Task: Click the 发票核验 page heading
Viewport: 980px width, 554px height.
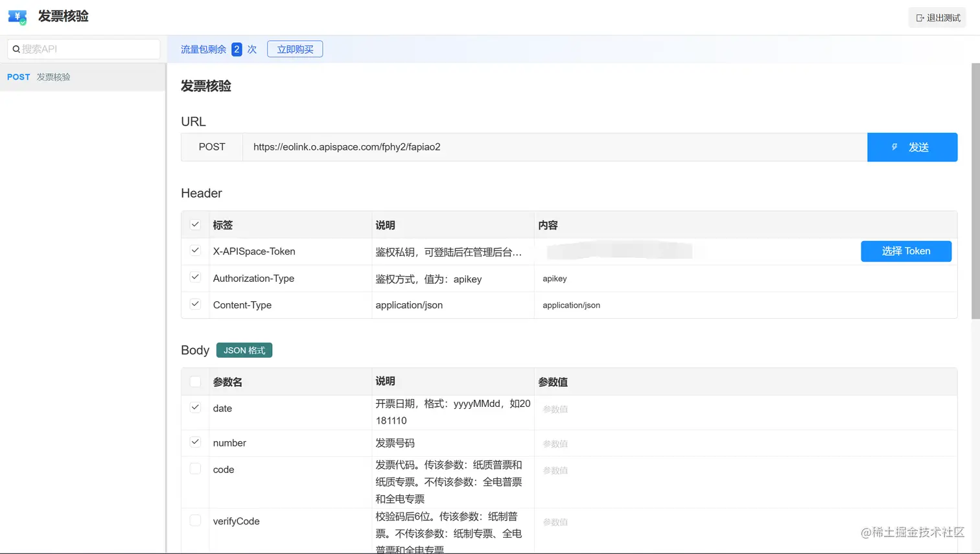Action: coord(206,86)
